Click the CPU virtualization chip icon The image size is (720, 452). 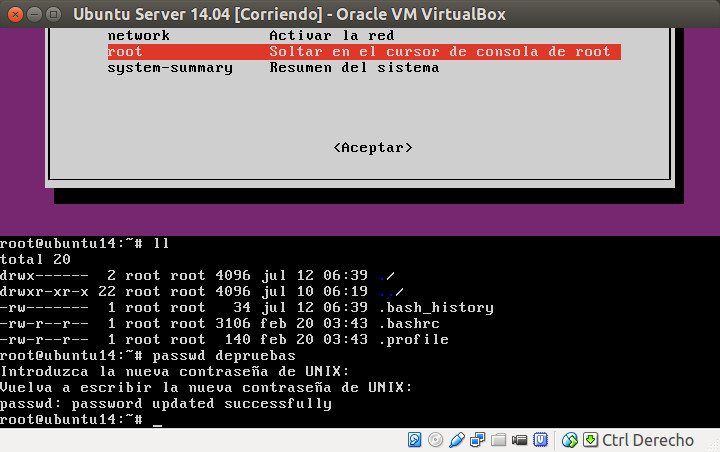[540, 440]
